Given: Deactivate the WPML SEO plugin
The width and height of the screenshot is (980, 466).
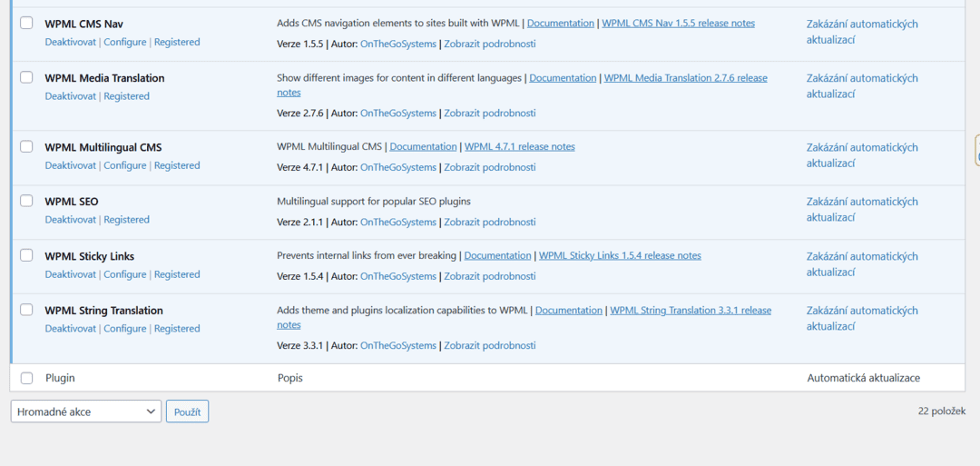Looking at the screenshot, I should 70,220.
